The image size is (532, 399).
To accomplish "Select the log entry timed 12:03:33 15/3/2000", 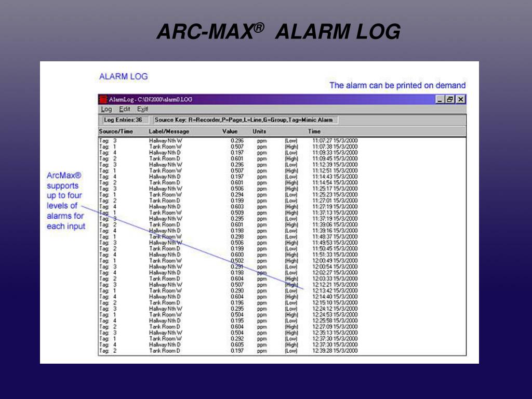I will click(228, 278).
